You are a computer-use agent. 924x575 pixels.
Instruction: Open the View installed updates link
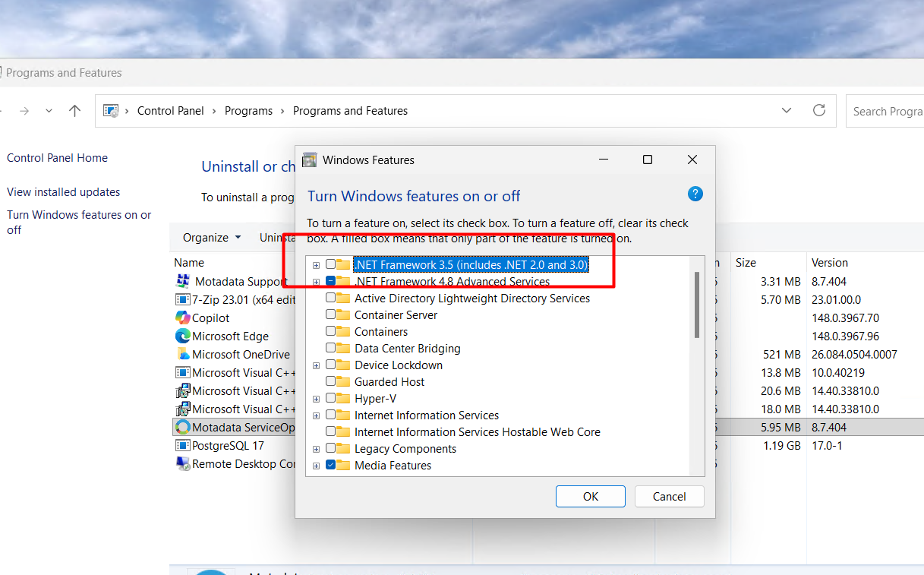64,192
